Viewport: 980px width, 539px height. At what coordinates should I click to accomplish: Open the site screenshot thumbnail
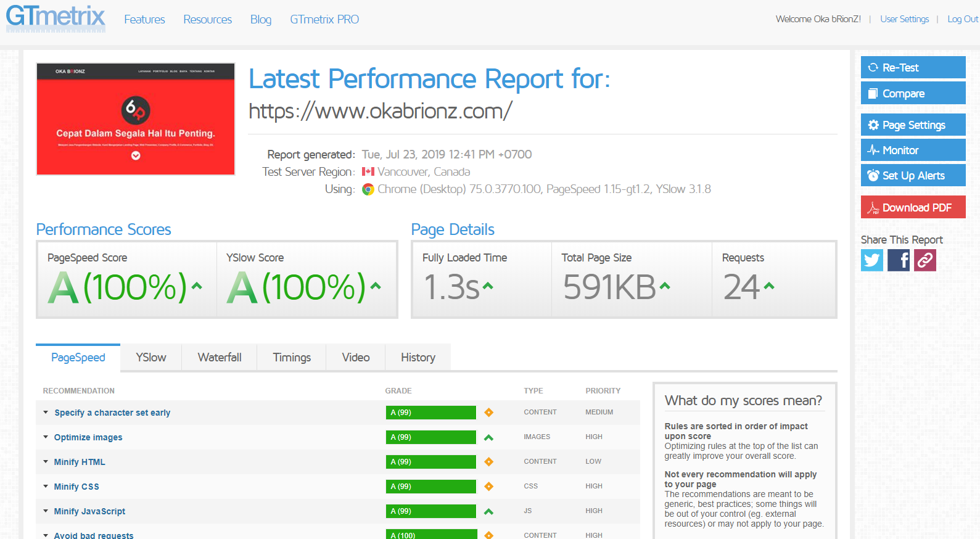pos(136,119)
